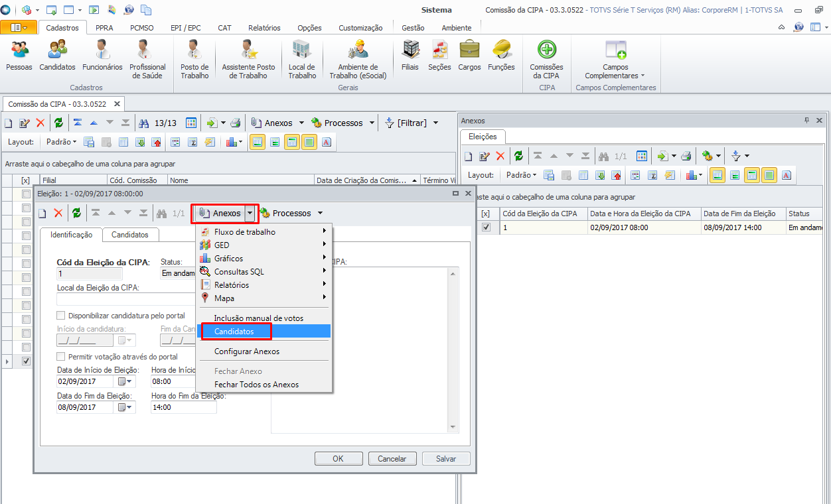This screenshot has width=831, height=504.
Task: Click the [x] select-all header in Comissão grid
Action: click(x=26, y=180)
